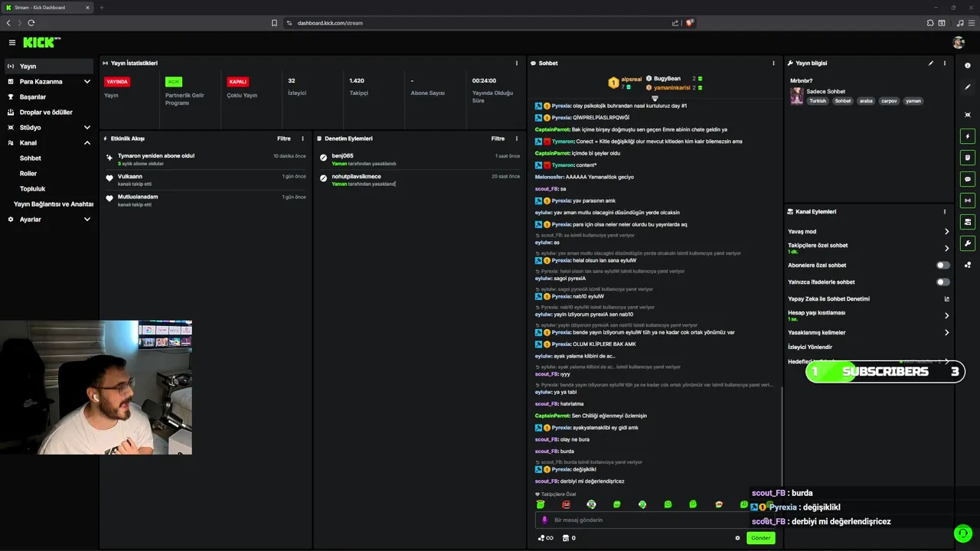Open Yayın Bağlantısı ve Anahtarı in sidebar
The width and height of the screenshot is (980, 551).
tap(54, 204)
